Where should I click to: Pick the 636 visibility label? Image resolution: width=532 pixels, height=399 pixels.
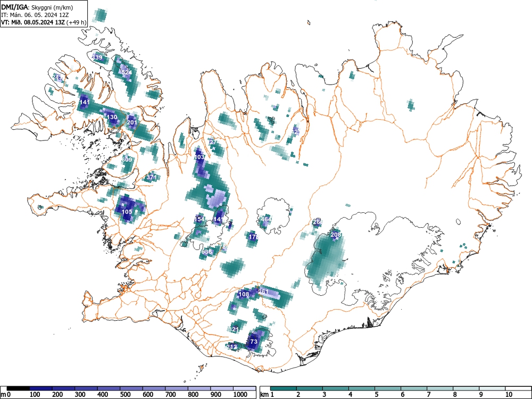(206, 252)
